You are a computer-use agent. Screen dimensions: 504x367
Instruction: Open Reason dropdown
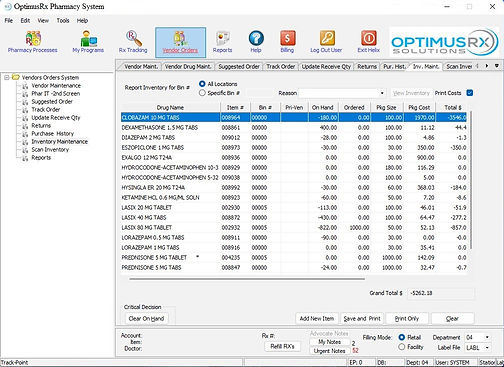(382, 93)
